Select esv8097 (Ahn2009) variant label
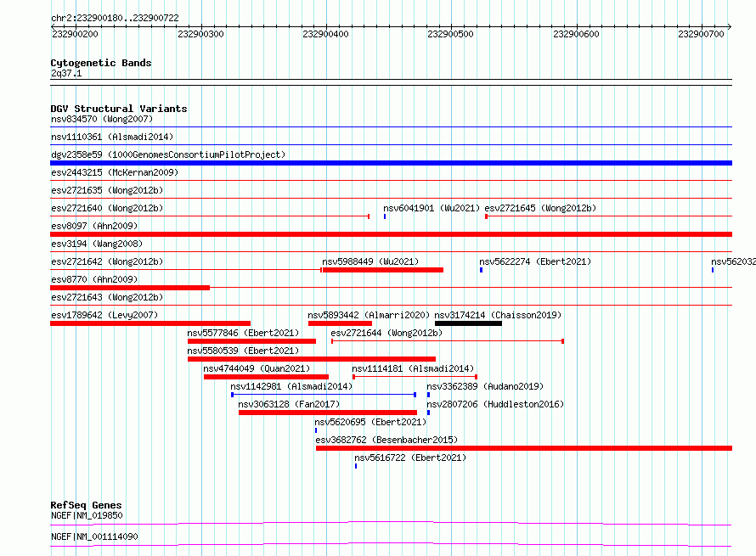Image resolution: width=756 pixels, height=556 pixels. point(94,226)
